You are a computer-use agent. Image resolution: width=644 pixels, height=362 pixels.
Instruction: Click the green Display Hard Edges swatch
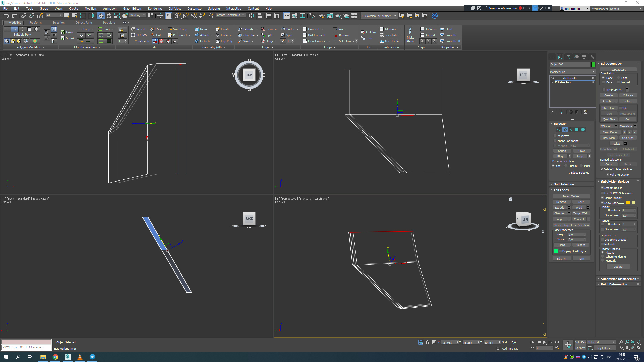tap(556, 251)
